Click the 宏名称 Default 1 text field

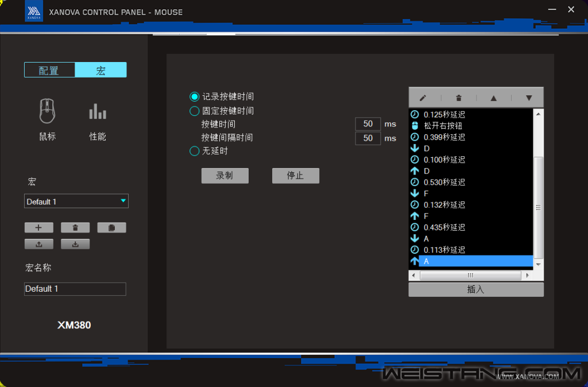tap(75, 289)
